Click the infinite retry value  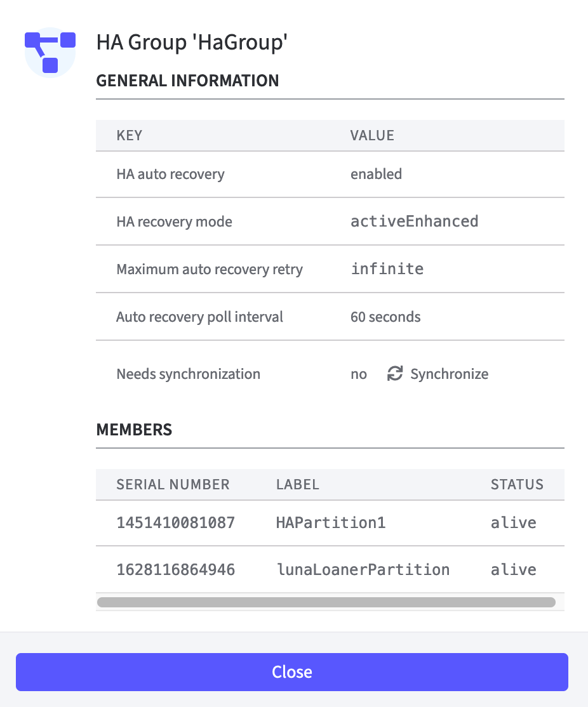tap(387, 268)
